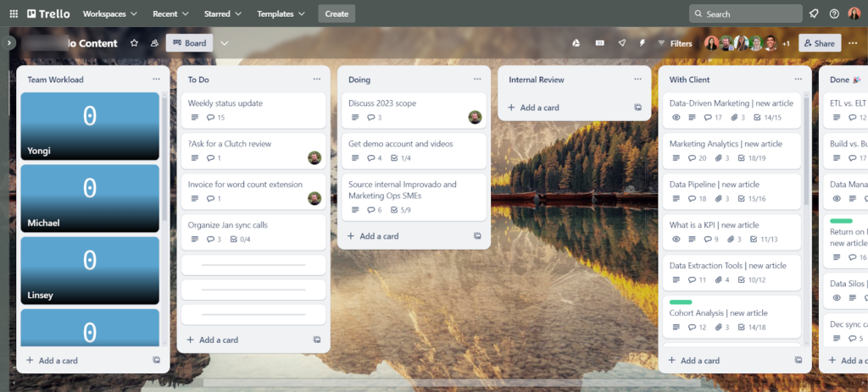Click template icon in To Do list footer
Viewport: 868px width, 392px height.
316,340
